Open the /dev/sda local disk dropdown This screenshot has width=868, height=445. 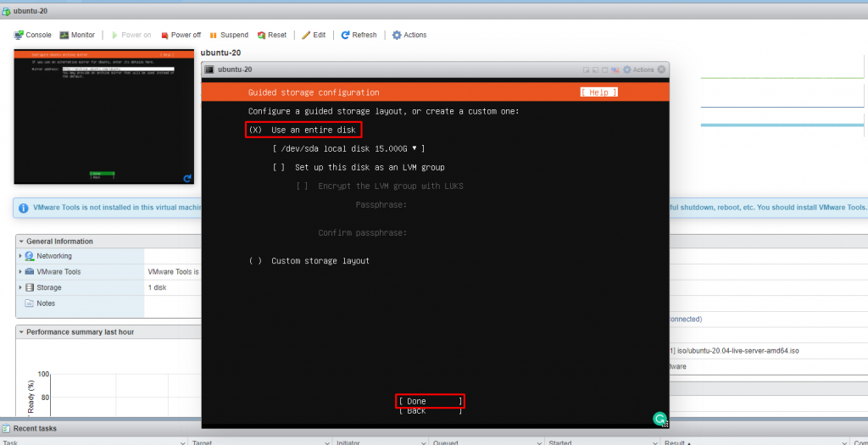(x=348, y=149)
